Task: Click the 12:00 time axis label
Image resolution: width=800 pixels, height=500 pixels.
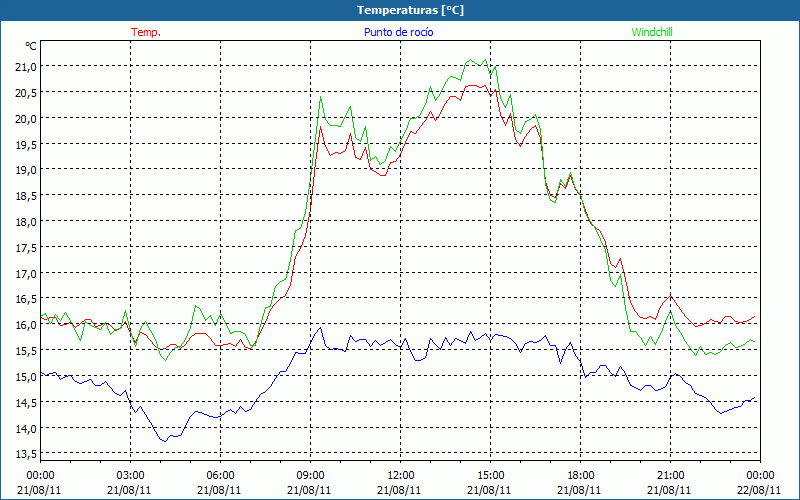Action: (400, 475)
